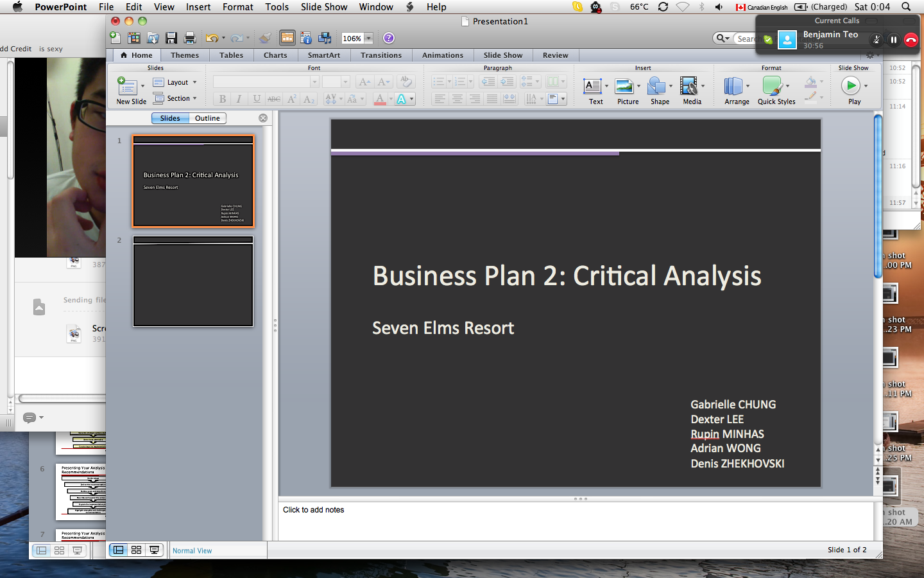This screenshot has height=578, width=924.
Task: Click the Print icon in toolbar
Action: [190, 39]
